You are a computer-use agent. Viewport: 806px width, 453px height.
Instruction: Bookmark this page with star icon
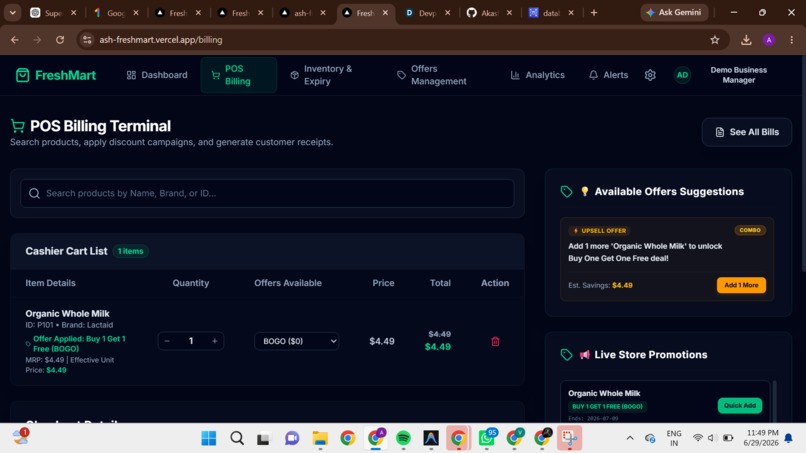tap(715, 40)
